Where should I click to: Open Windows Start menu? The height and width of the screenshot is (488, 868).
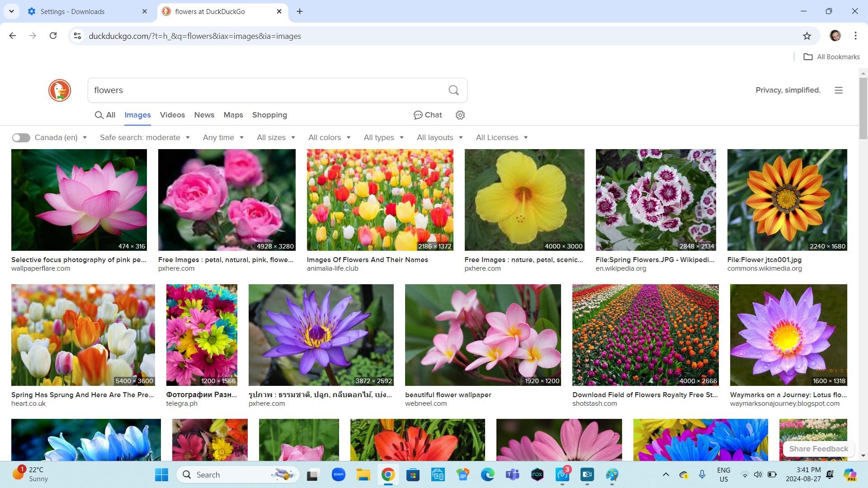(161, 475)
